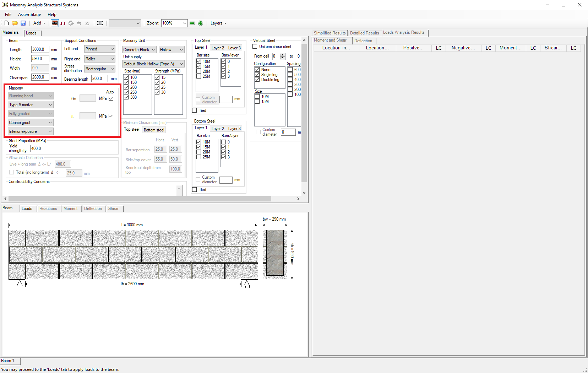Enable the Uniform shear steel checkbox
588x373 pixels.
[255, 47]
